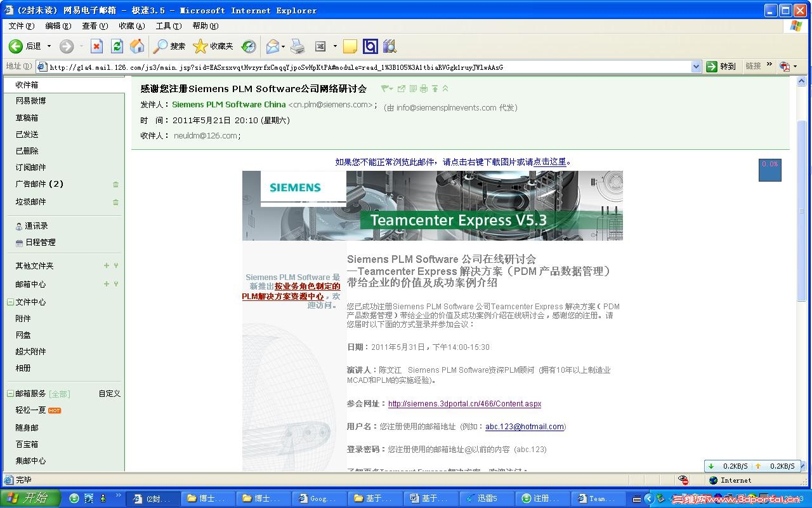Click the flag mark icon on email
The height and width of the screenshot is (508, 812).
click(384, 88)
